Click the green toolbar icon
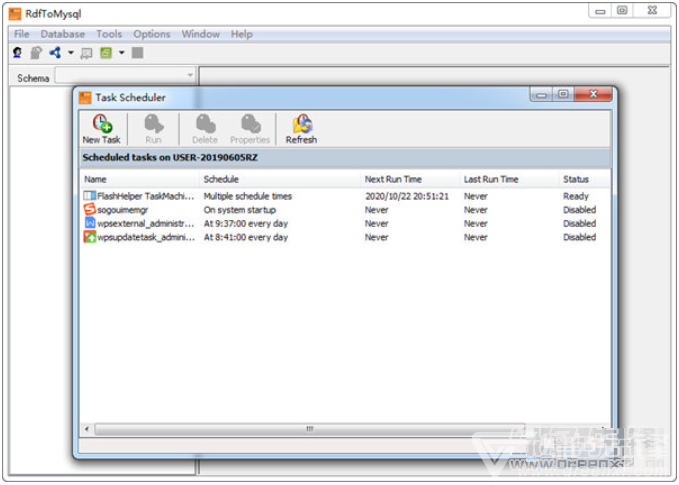 106,53
